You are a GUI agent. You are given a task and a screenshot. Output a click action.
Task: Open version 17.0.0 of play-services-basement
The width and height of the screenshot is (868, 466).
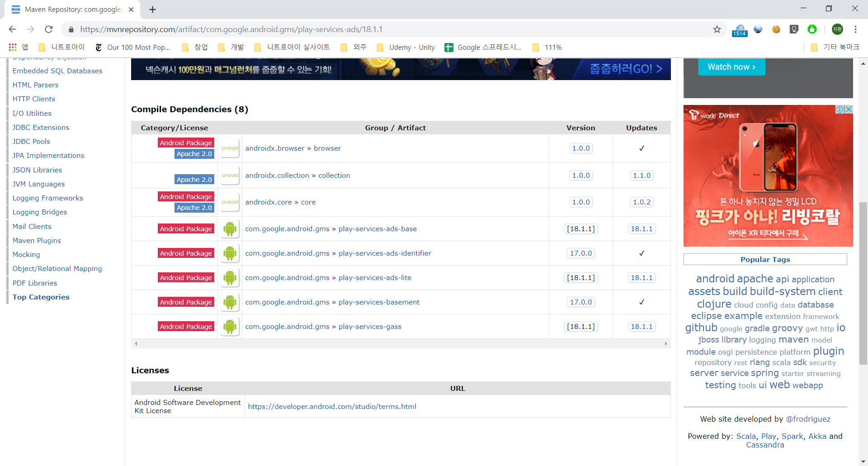(x=580, y=302)
